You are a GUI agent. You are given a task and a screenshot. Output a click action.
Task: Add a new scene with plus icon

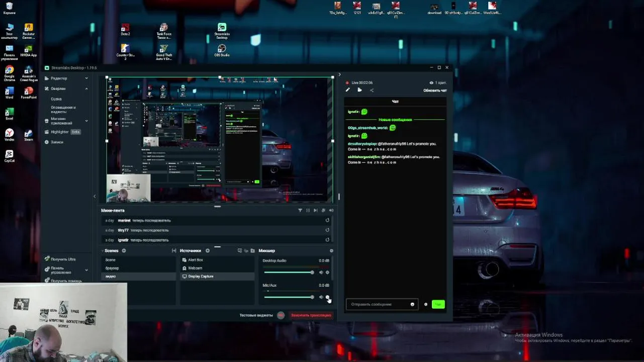click(124, 250)
